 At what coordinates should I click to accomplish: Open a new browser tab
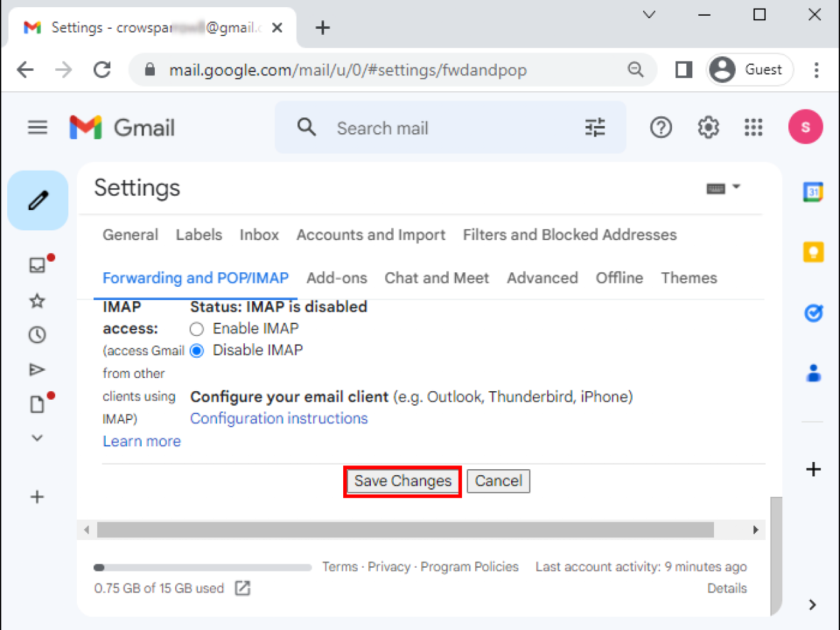coord(322,28)
